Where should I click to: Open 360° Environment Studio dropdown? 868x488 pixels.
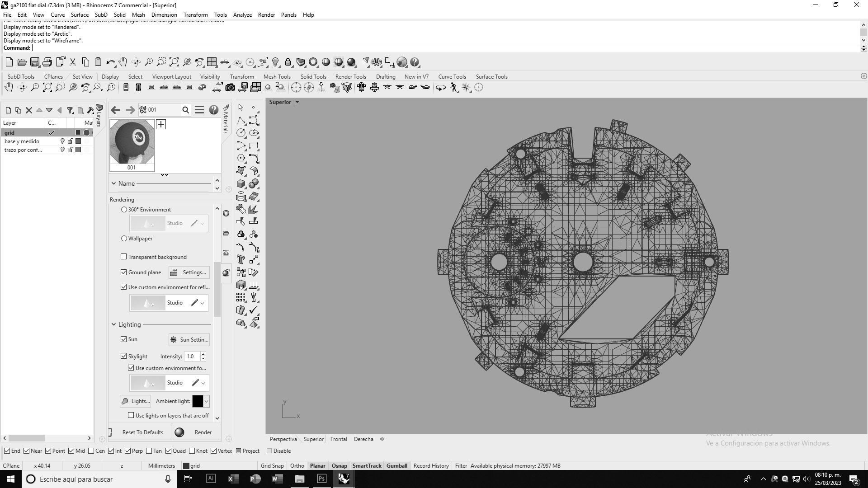click(x=202, y=223)
